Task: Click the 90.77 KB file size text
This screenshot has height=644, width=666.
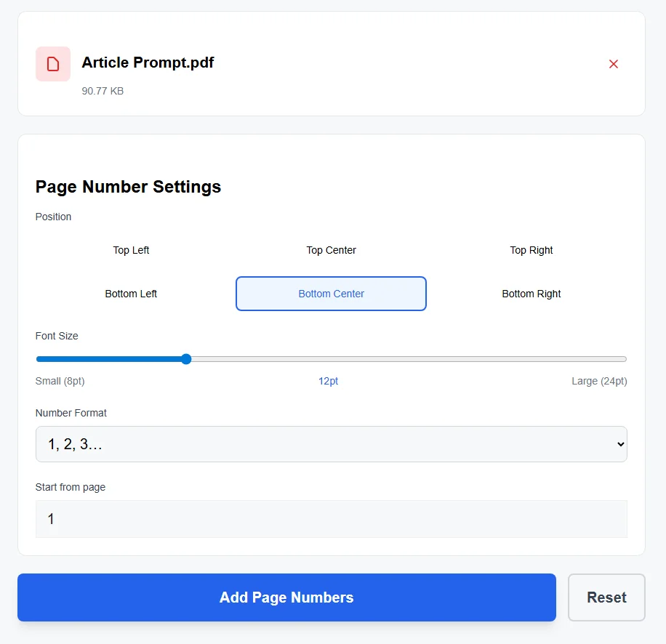Action: pyautogui.click(x=103, y=91)
